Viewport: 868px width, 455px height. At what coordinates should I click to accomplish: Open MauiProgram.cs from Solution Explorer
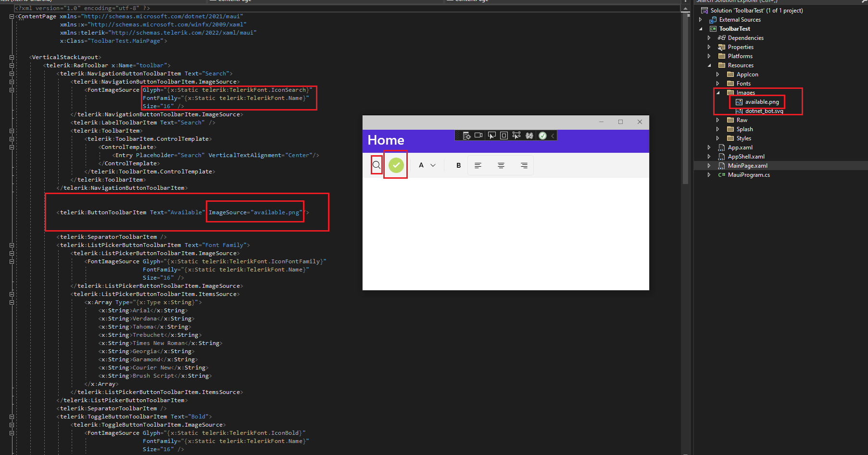click(x=749, y=174)
